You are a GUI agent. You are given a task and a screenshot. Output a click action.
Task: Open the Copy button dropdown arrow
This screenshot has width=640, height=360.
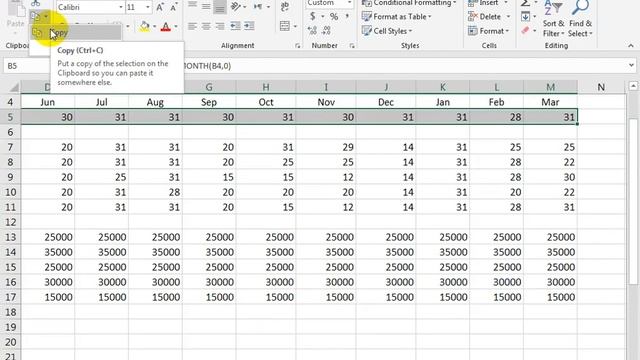(x=46, y=17)
